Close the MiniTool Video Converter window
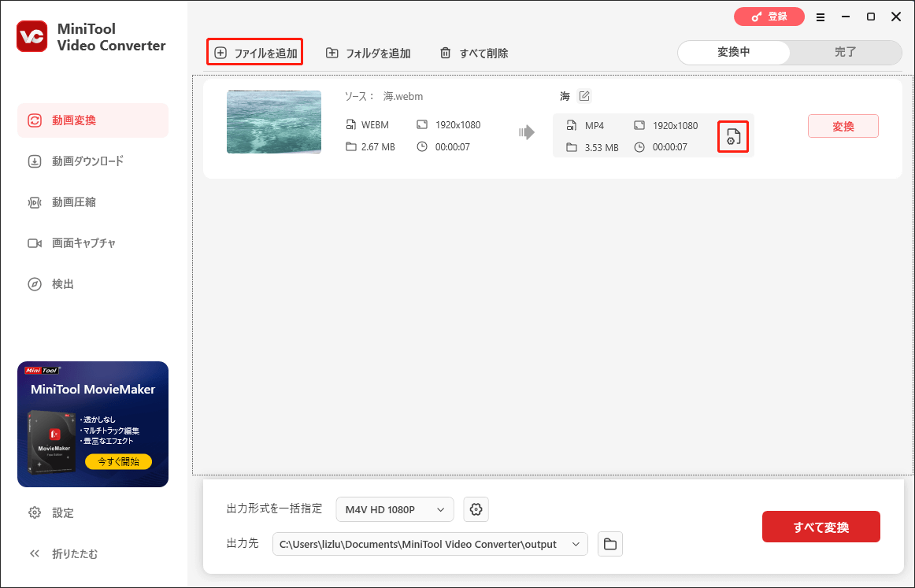915x588 pixels. (896, 17)
